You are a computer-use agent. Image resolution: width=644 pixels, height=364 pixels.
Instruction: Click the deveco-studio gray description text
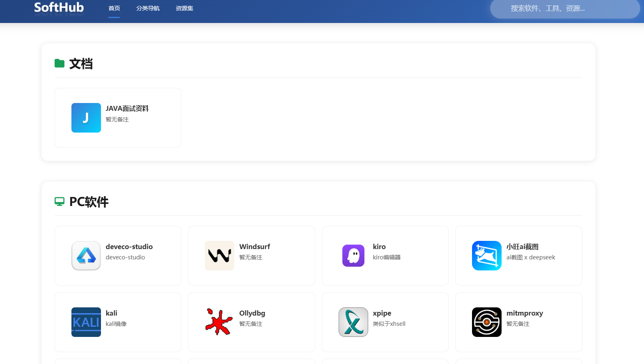point(125,257)
